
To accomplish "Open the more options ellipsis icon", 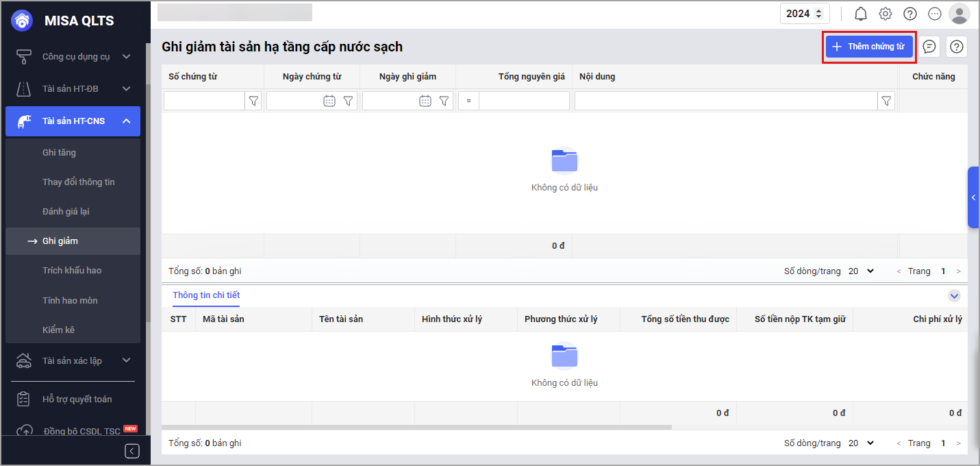I will [x=935, y=14].
